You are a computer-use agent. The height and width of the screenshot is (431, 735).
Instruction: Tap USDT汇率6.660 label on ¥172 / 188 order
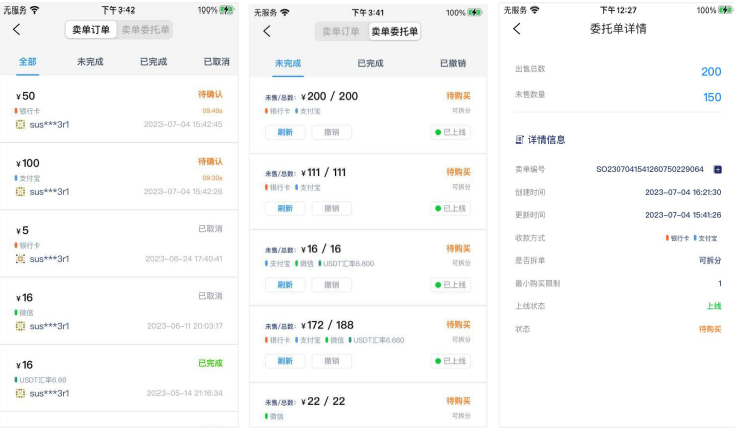(x=376, y=340)
